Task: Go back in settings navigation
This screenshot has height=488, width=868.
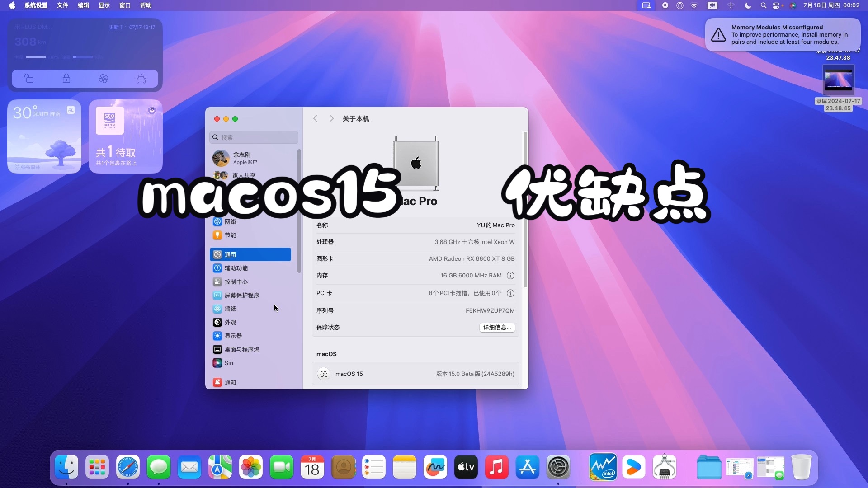Action: point(315,118)
